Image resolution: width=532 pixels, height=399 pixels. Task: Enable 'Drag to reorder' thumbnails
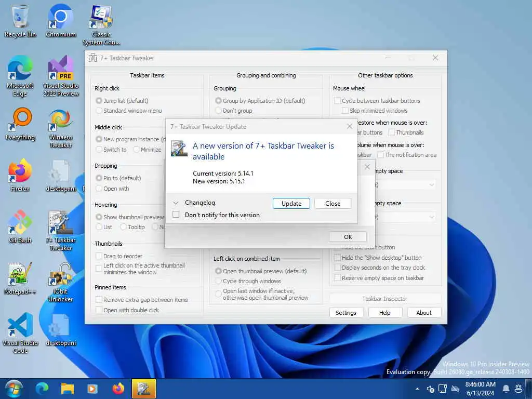click(x=99, y=256)
